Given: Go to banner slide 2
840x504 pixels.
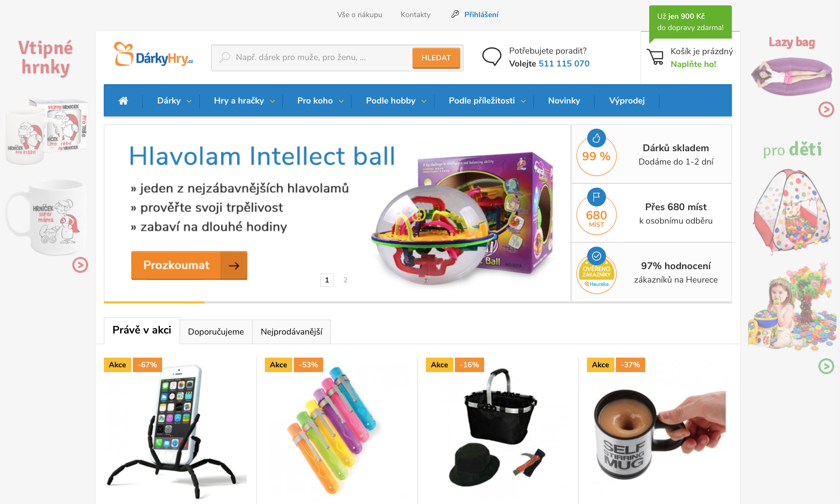Looking at the screenshot, I should pyautogui.click(x=345, y=280).
